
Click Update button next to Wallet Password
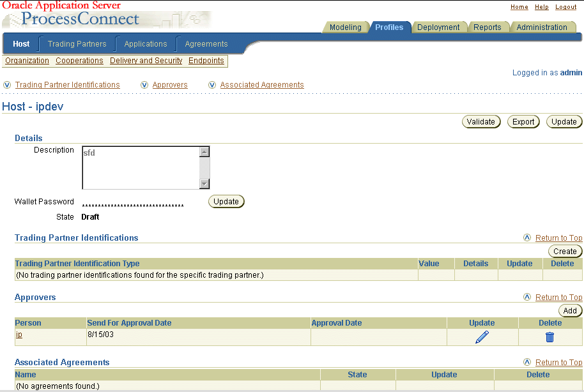pos(226,201)
